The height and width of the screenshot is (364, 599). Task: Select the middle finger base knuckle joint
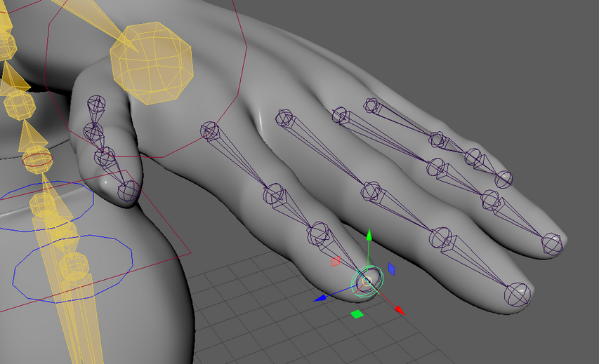point(284,118)
